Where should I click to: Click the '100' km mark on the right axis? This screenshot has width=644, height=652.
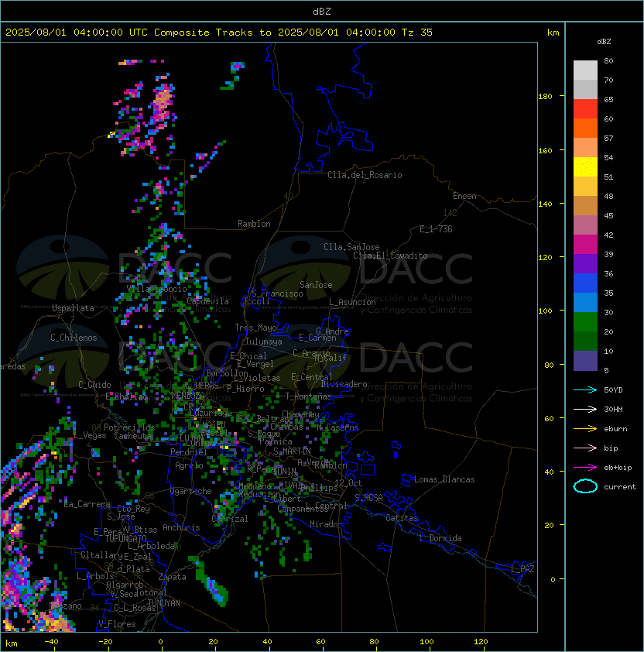coord(545,311)
